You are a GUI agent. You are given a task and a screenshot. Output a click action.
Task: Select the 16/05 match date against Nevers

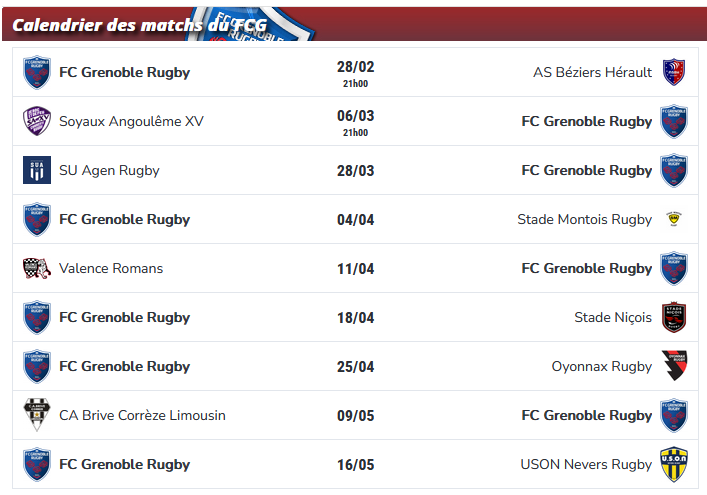(355, 465)
